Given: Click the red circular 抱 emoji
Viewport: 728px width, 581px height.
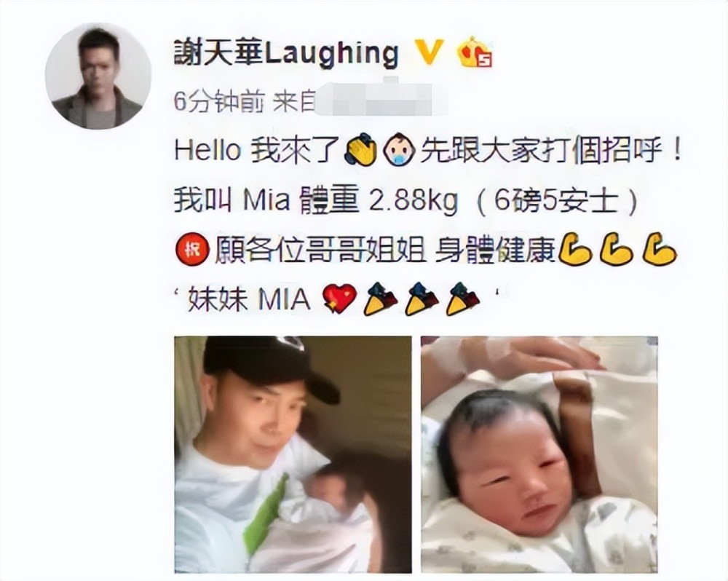Looking at the screenshot, I should (x=191, y=251).
